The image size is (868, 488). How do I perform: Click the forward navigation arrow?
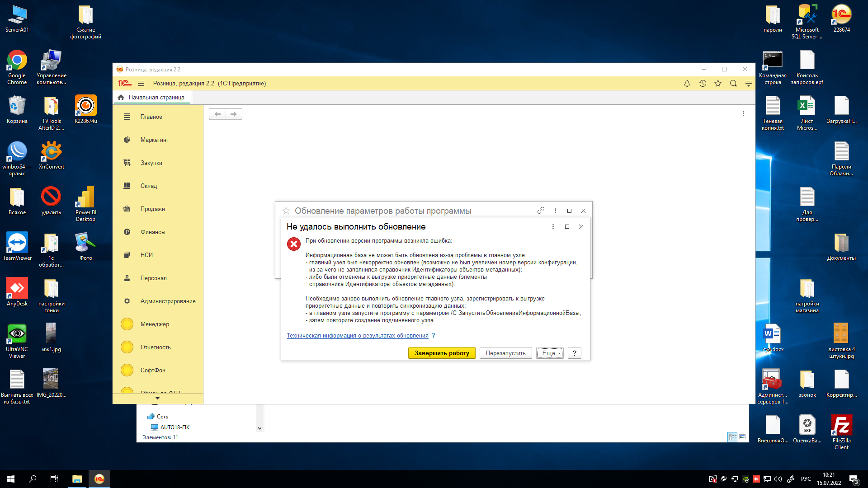[234, 114]
